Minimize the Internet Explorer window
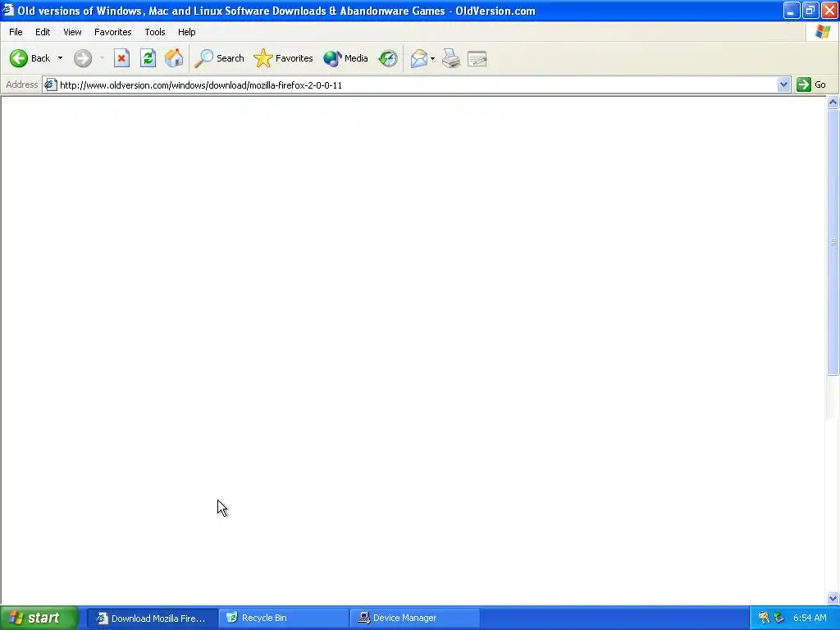This screenshot has width=840, height=630. tap(792, 10)
